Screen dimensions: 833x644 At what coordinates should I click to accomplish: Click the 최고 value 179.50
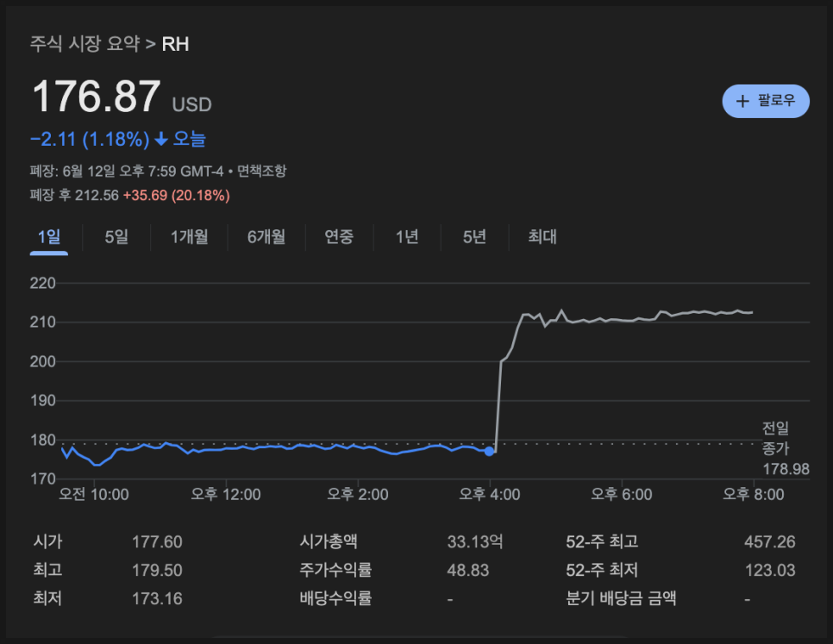[157, 570]
